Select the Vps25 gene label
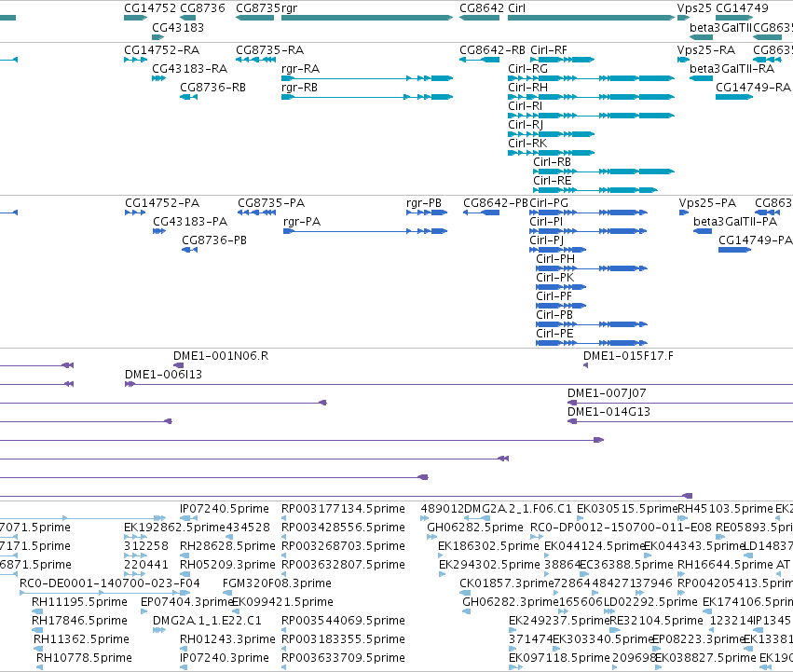The image size is (793, 672). coord(694,8)
